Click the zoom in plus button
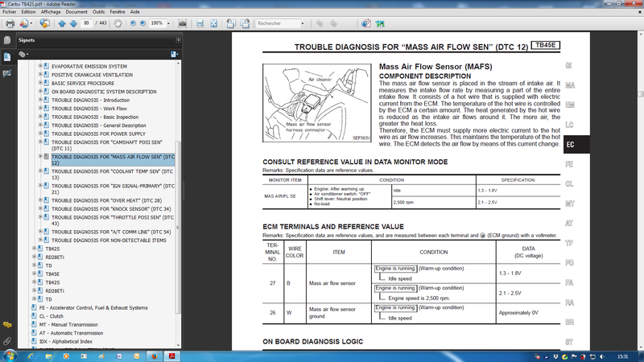 tap(144, 23)
